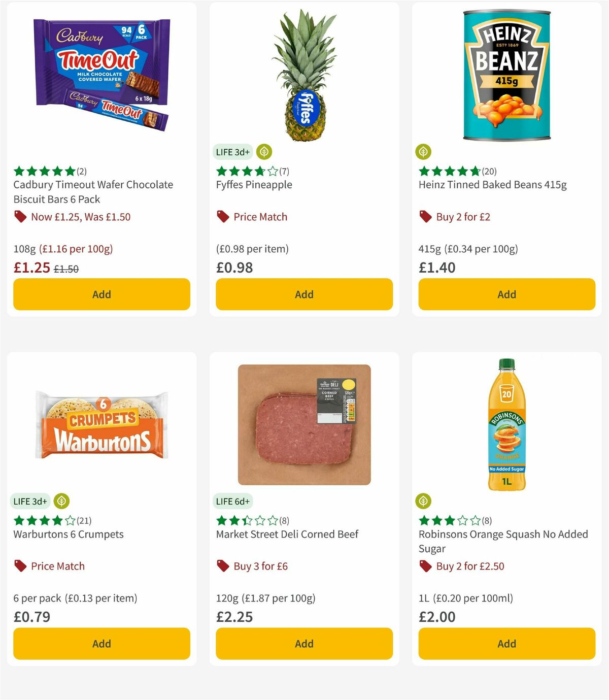Add Robinsons Orange Squash to basket

tap(506, 643)
